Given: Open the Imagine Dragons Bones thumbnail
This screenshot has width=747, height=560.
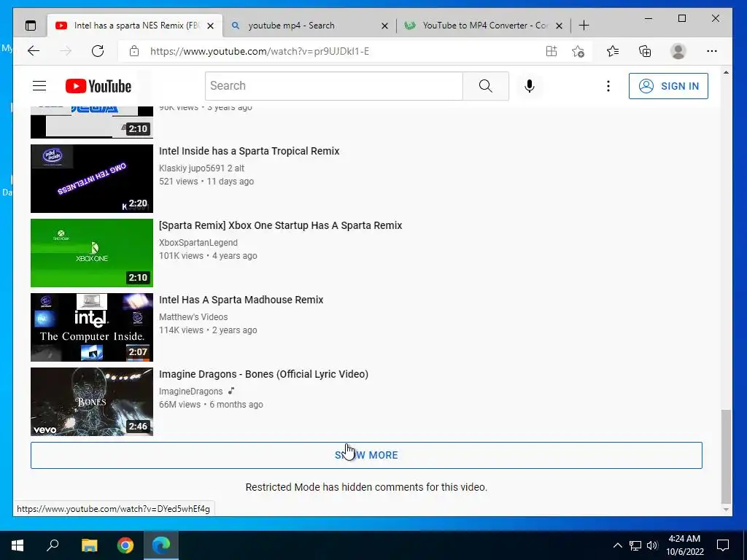Looking at the screenshot, I should (92, 402).
